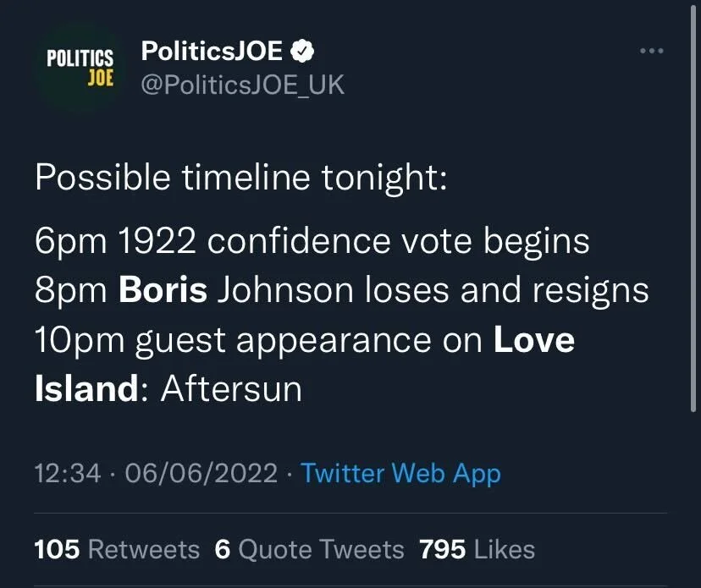Click the 'Possible timeline tonight:' text line

[241, 178]
